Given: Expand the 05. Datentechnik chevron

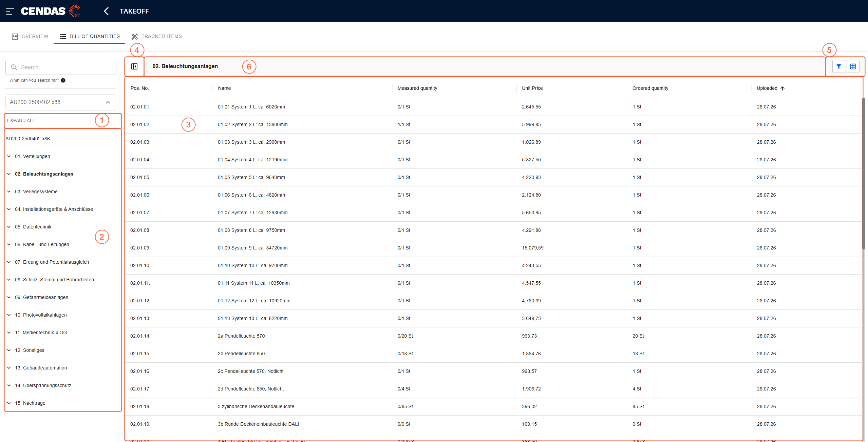Looking at the screenshot, I should click(9, 227).
